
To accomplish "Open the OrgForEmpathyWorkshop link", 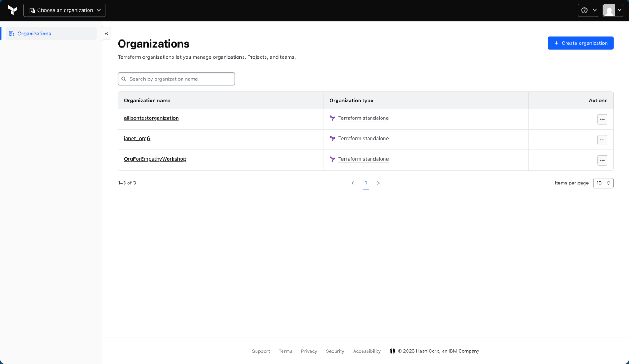I will pyautogui.click(x=155, y=159).
